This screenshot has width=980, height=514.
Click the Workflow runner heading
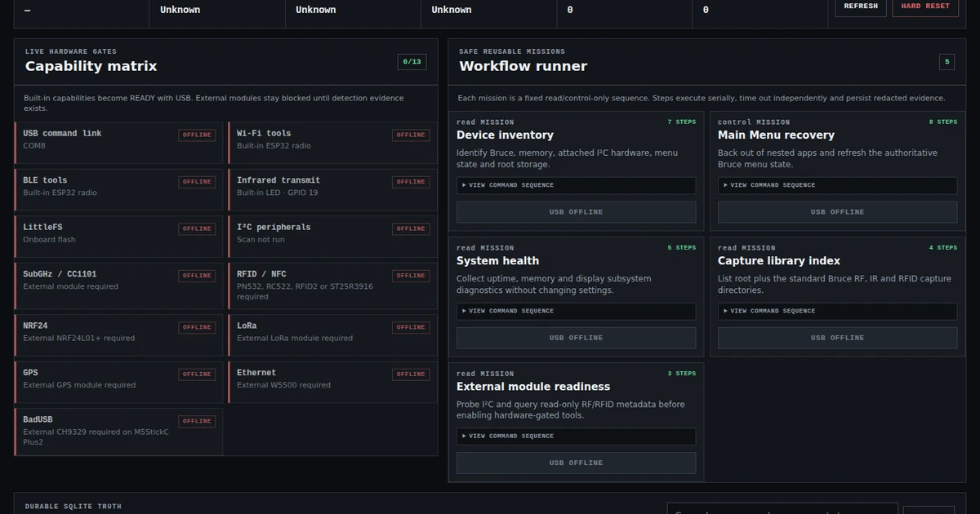click(x=523, y=66)
